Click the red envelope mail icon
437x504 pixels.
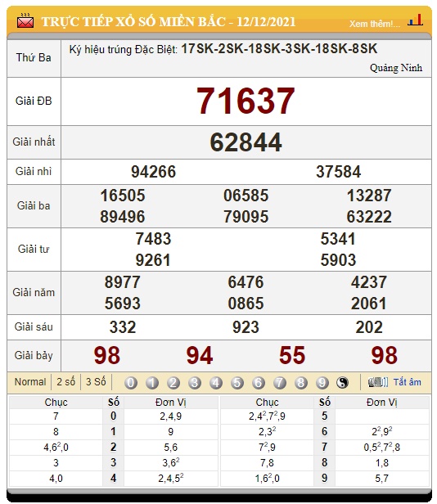(x=25, y=21)
